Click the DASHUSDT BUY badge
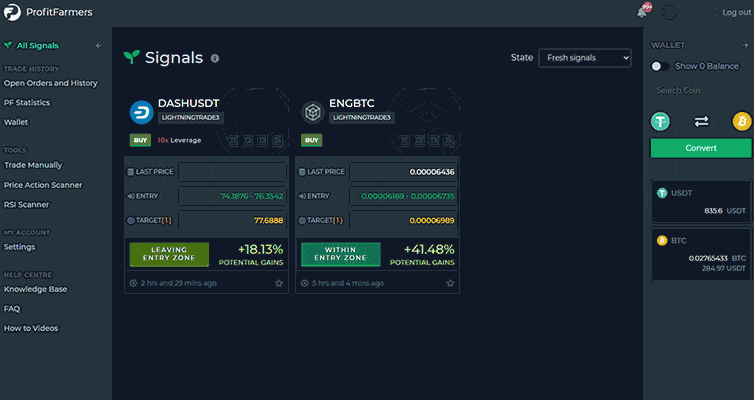 click(140, 140)
